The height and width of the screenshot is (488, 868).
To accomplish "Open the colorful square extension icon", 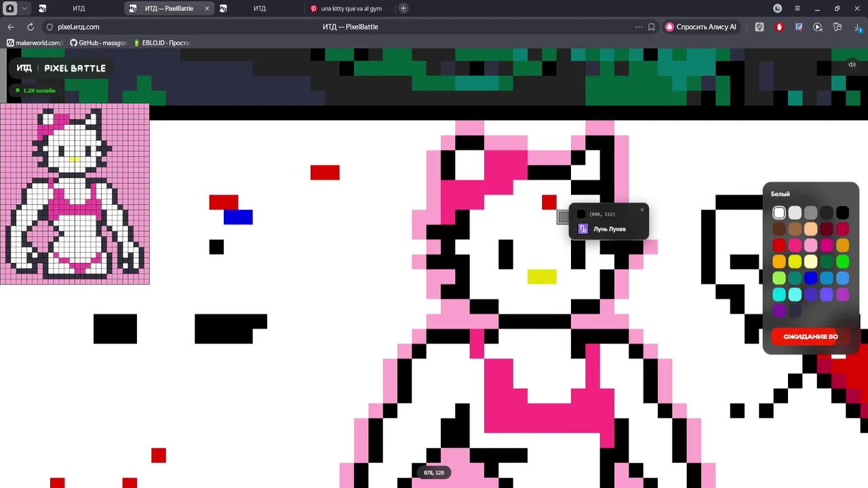I will point(799,27).
